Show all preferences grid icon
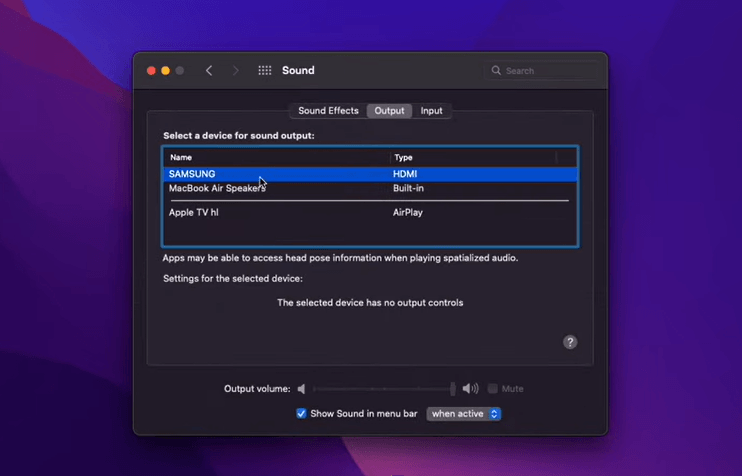 coord(265,71)
